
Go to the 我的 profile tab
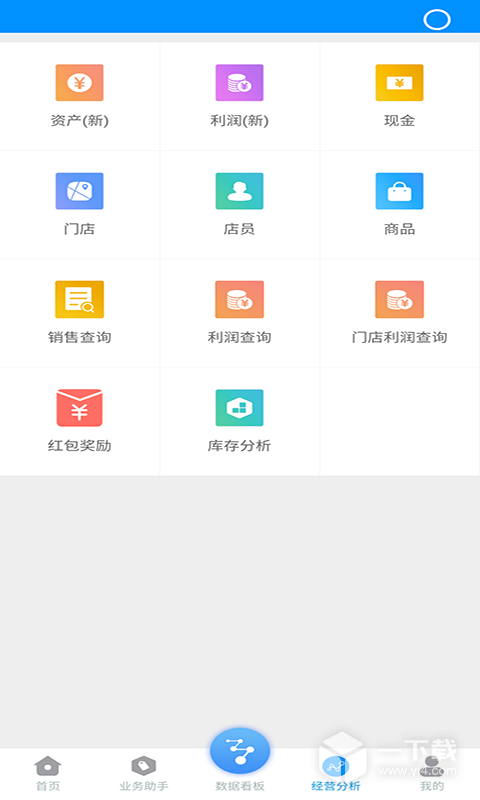click(x=432, y=773)
